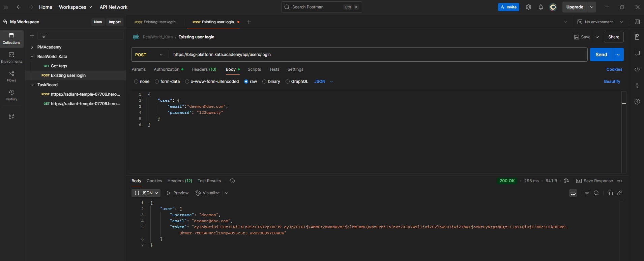Click the Search Postman box

click(321, 7)
